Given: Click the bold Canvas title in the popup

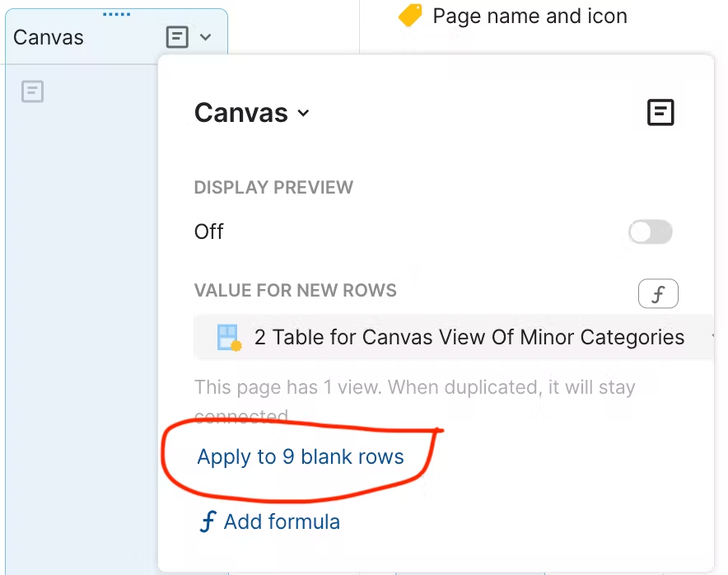Looking at the screenshot, I should [x=240, y=113].
